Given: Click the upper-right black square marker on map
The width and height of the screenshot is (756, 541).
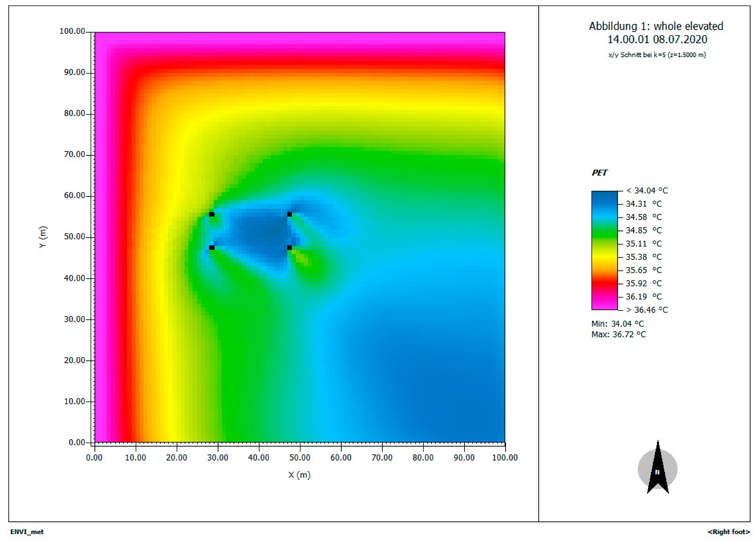Looking at the screenshot, I should [289, 214].
